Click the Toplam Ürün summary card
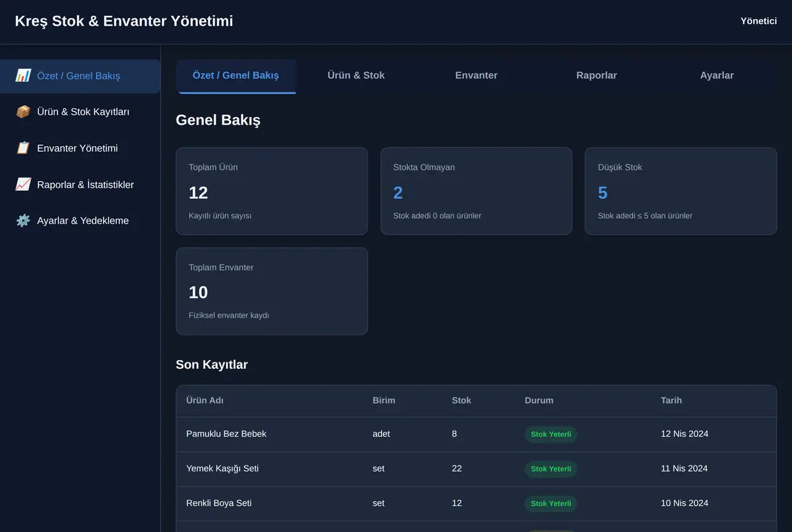Viewport: 792px width, 532px height. 272,191
